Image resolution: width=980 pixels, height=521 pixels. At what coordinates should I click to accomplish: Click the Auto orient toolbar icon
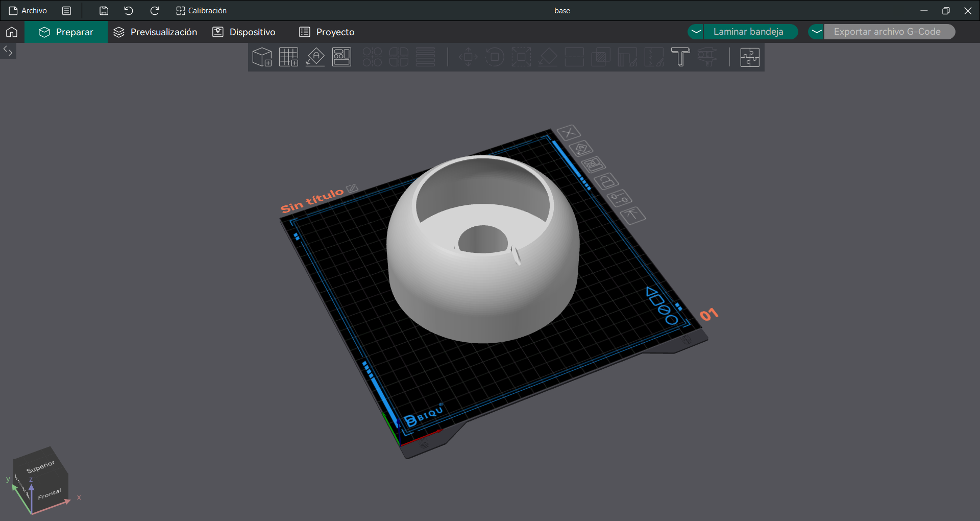pyautogui.click(x=315, y=57)
